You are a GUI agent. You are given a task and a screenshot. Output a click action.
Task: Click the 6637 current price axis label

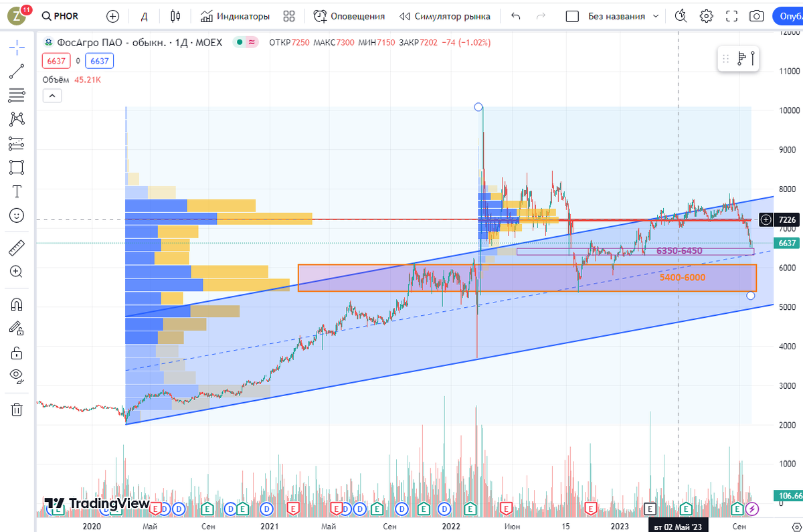[788, 244]
